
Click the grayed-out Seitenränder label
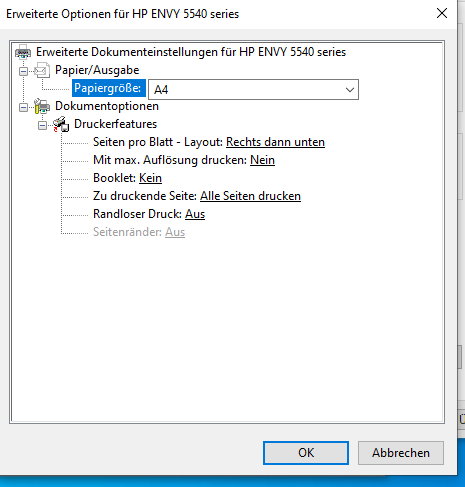coord(128,232)
